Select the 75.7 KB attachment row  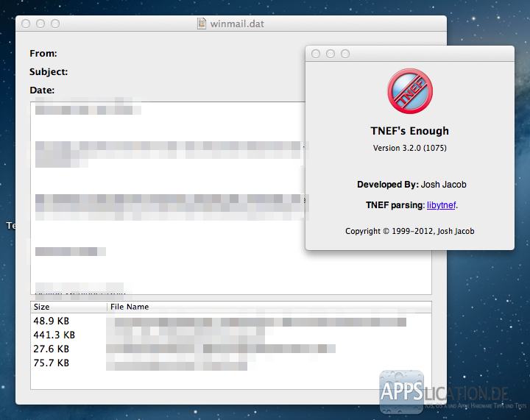pyautogui.click(x=231, y=363)
